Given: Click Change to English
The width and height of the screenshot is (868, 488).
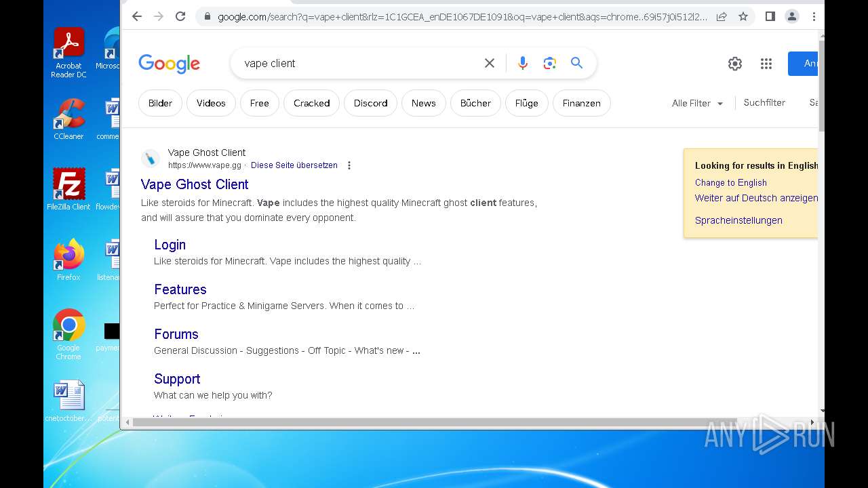Looking at the screenshot, I should [731, 183].
